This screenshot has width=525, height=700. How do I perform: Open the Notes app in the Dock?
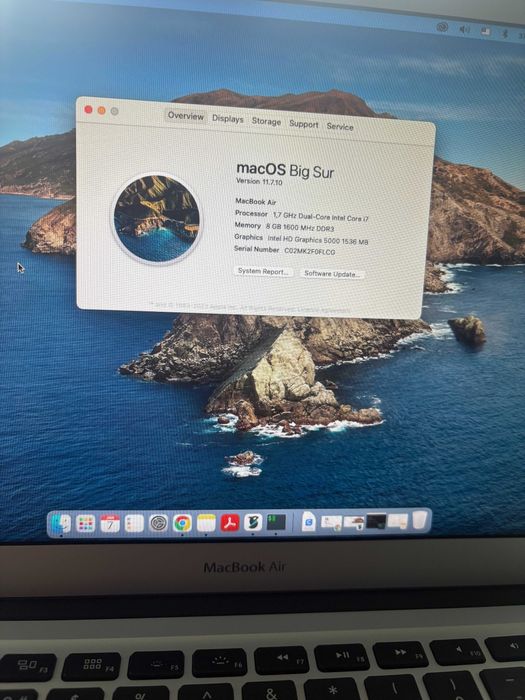pyautogui.click(x=206, y=523)
